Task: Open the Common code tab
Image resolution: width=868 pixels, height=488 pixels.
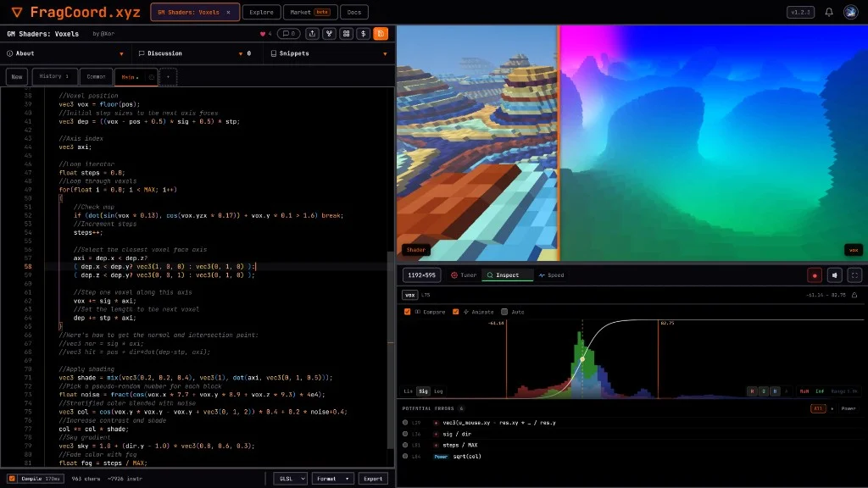Action: tap(97, 76)
